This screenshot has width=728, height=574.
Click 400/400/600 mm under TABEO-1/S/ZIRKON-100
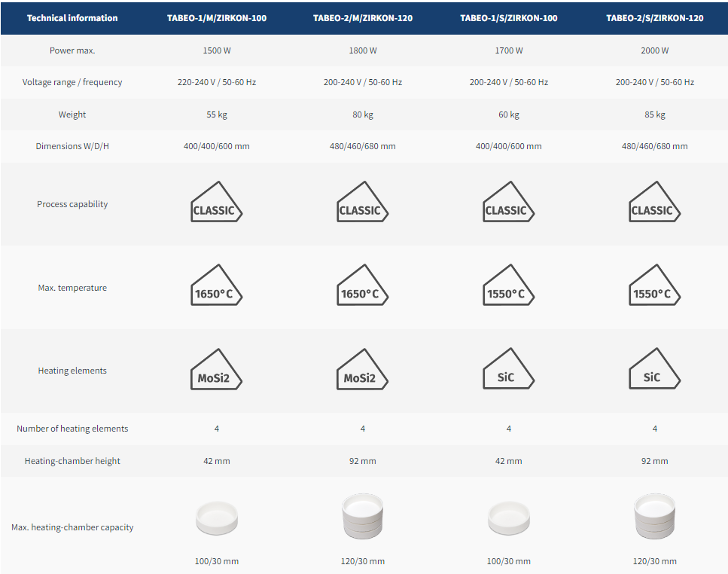(509, 146)
